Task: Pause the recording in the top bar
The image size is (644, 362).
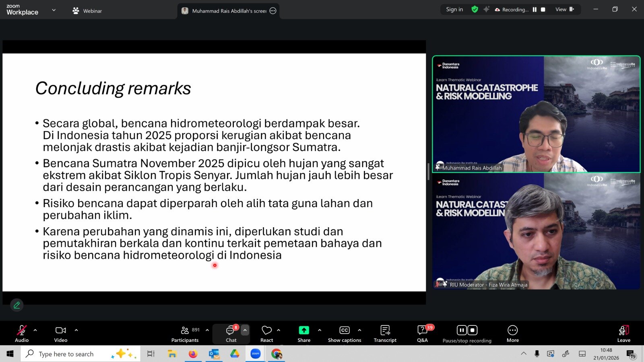Action: 535,10
